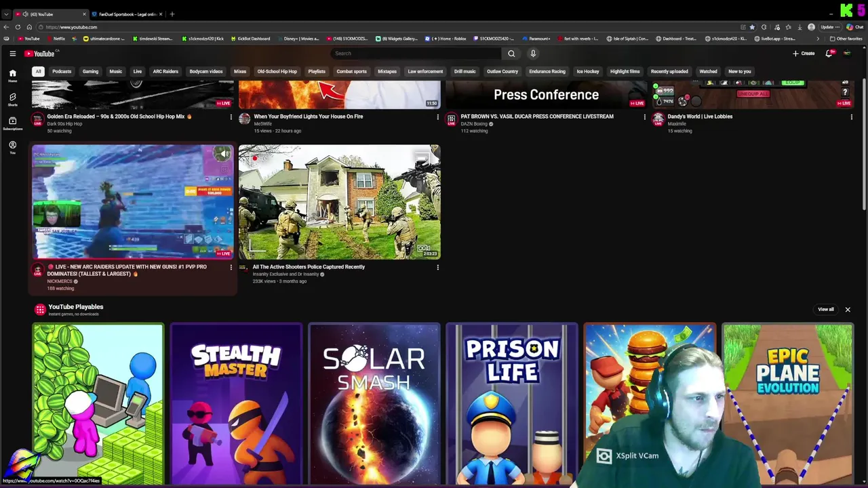Go to Home in YouTube sidebar
868x488 pixels.
12,76
